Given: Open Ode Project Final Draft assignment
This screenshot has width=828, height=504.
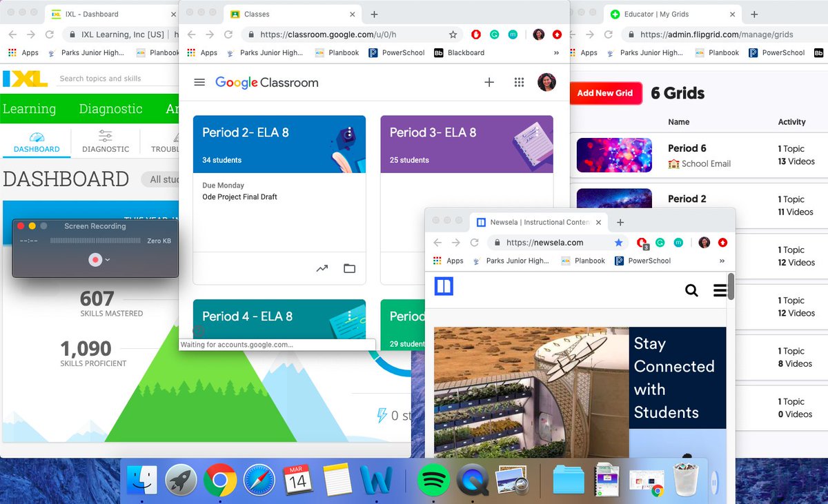Looking at the screenshot, I should pyautogui.click(x=239, y=197).
